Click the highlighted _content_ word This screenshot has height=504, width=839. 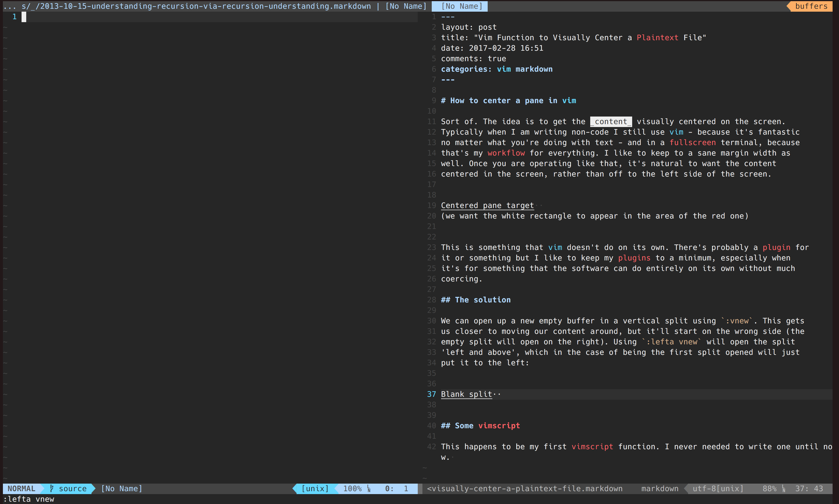pyautogui.click(x=611, y=121)
